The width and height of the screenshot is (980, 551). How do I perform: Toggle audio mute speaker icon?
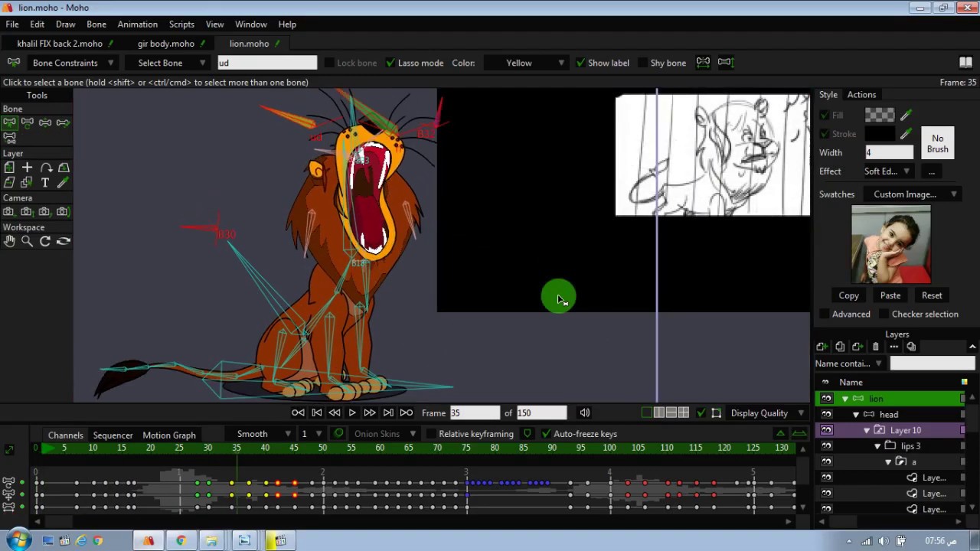585,413
